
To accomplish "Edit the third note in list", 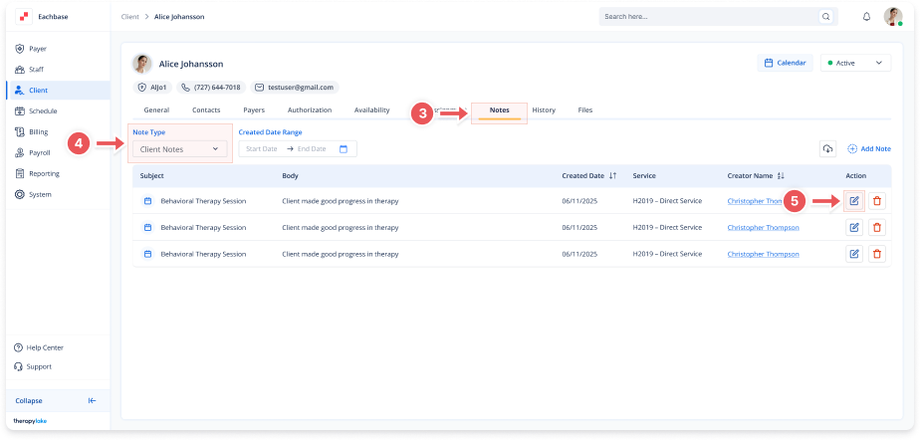I will [854, 254].
